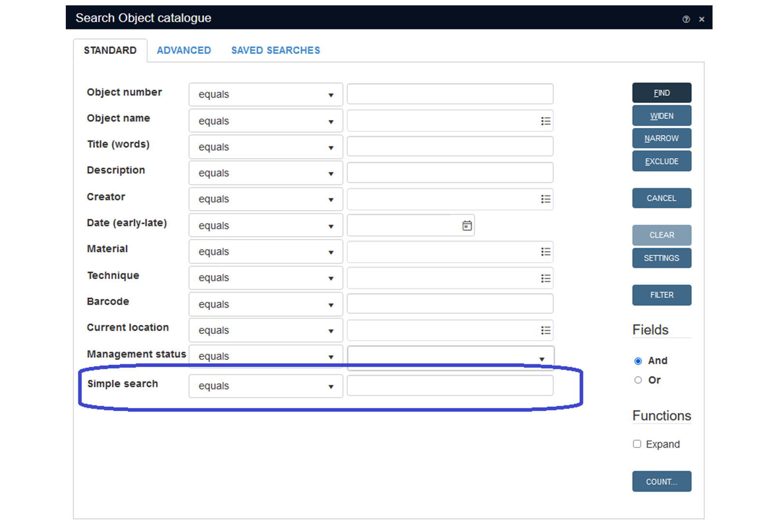
Task: Close the Search Object catalogue dialog
Action: click(x=701, y=19)
